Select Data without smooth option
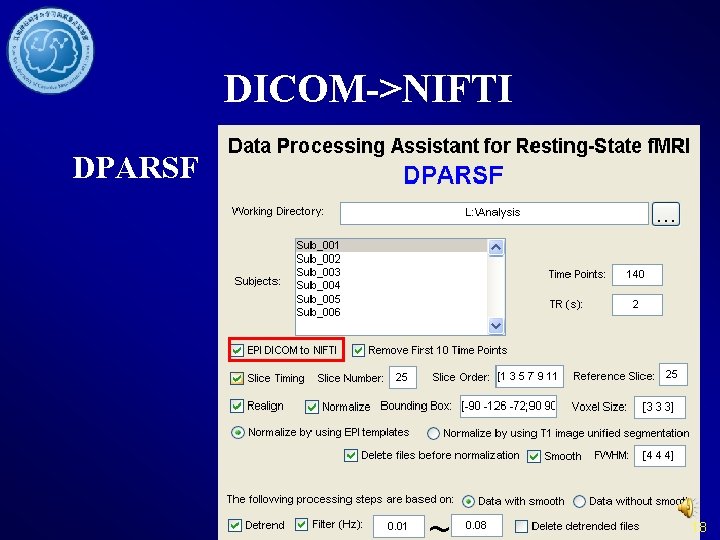The image size is (720, 540). (x=579, y=501)
